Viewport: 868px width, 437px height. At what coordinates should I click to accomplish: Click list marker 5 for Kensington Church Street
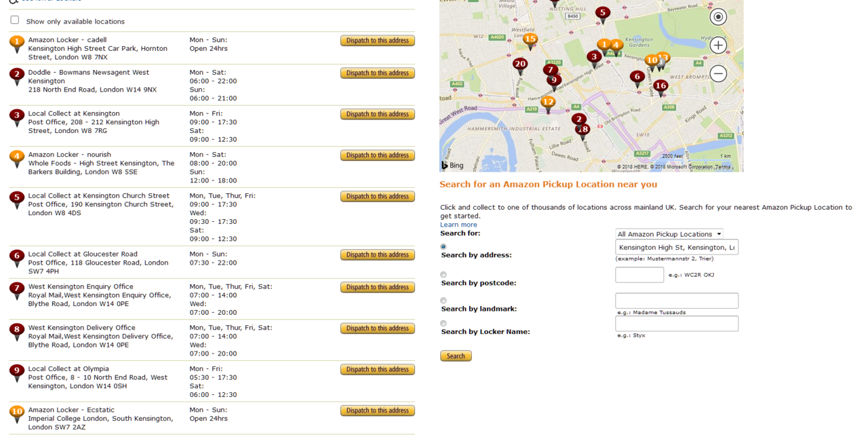click(x=17, y=199)
